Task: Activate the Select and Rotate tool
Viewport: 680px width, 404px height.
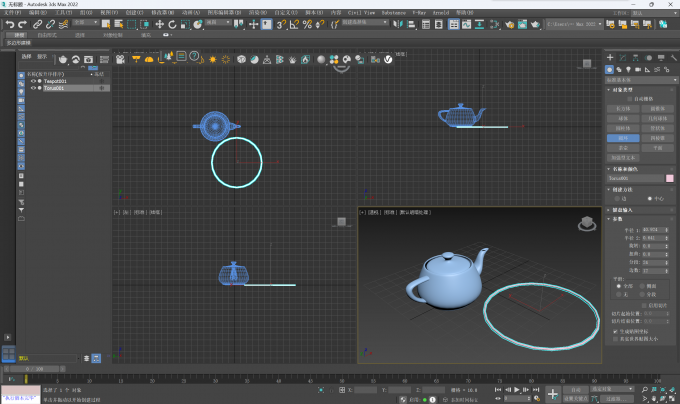Action: [x=172, y=24]
